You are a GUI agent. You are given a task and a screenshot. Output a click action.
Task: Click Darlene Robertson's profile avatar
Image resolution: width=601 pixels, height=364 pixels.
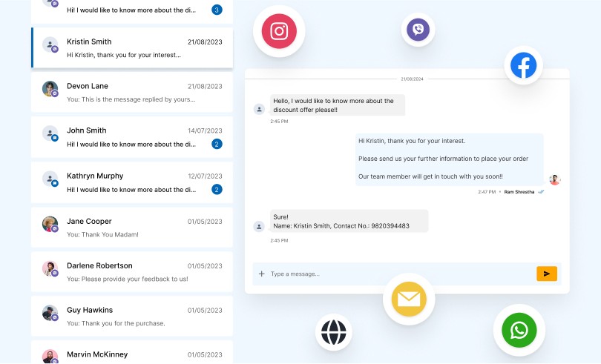tap(50, 268)
